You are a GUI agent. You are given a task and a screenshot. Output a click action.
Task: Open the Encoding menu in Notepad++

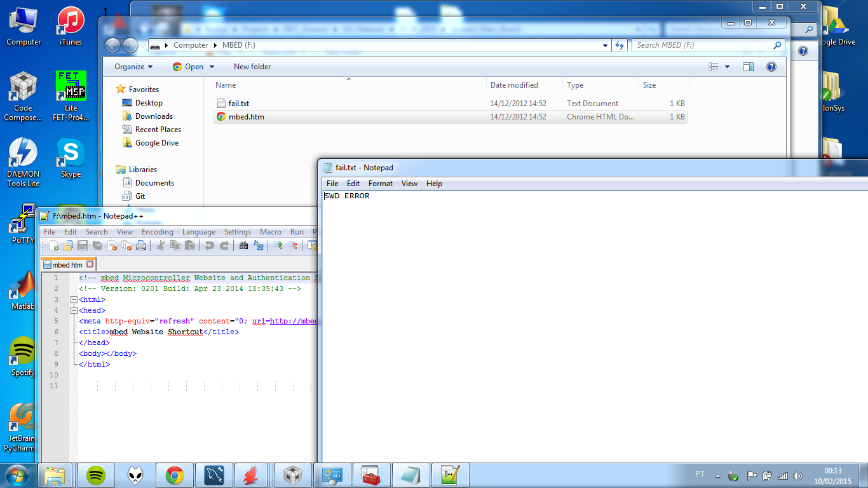coord(157,232)
